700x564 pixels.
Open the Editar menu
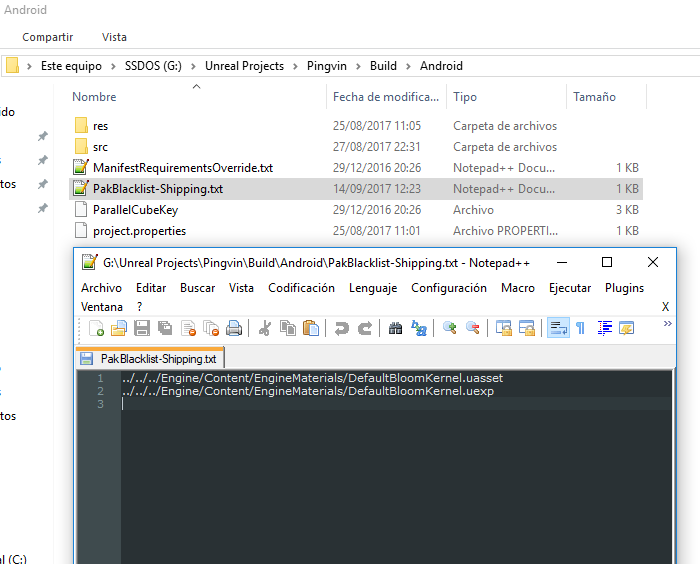pyautogui.click(x=151, y=288)
